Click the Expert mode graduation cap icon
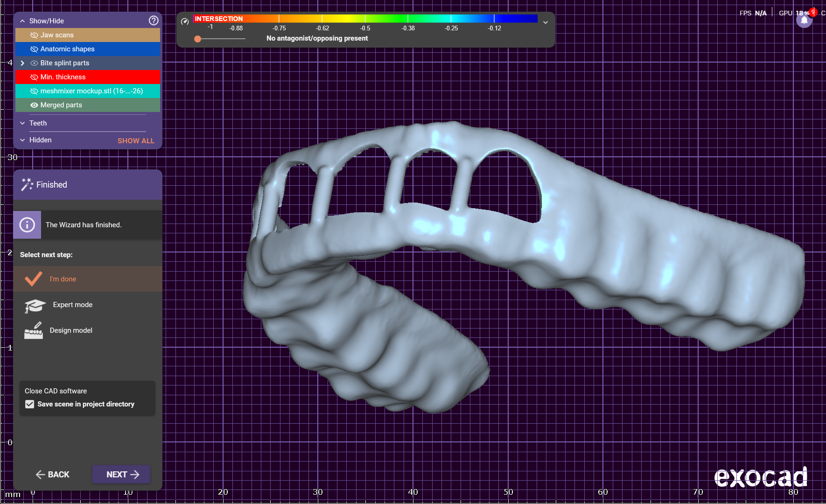This screenshot has width=826, height=504. click(x=35, y=306)
